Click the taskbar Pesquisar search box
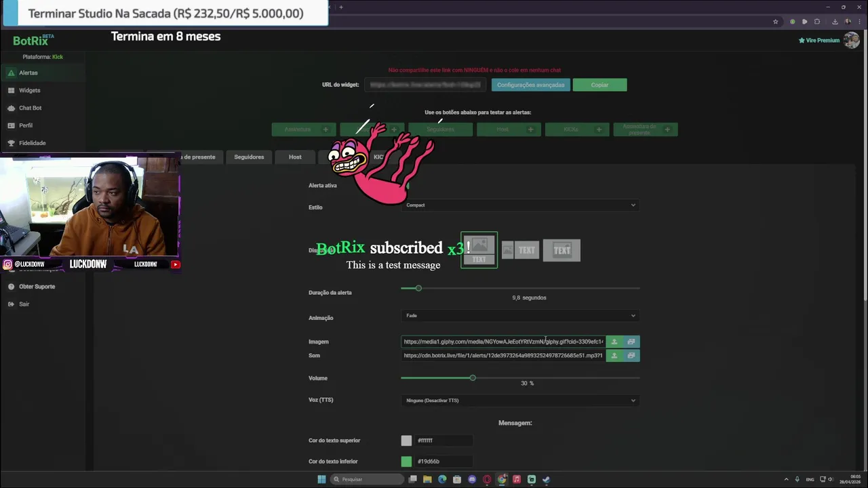Screen dimensions: 868x488 point(367,479)
